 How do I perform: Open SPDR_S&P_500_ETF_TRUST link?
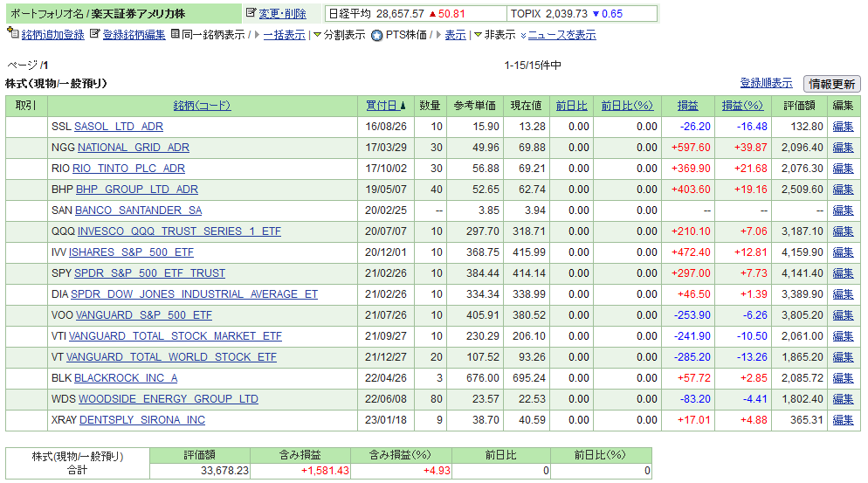150,273
